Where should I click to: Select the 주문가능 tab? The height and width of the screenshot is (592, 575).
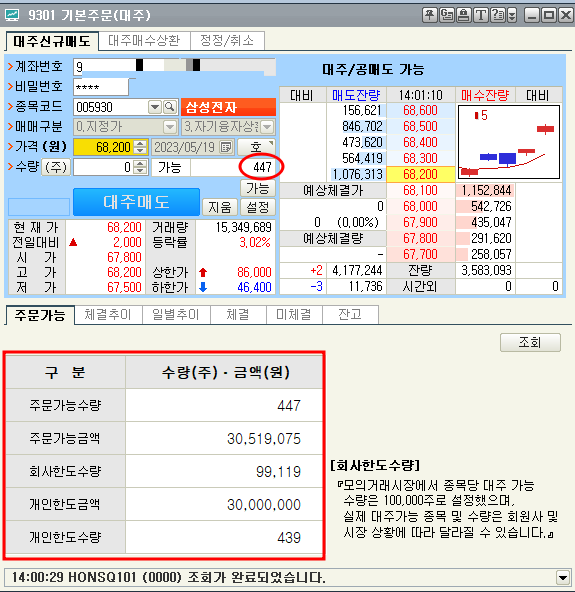click(x=40, y=315)
